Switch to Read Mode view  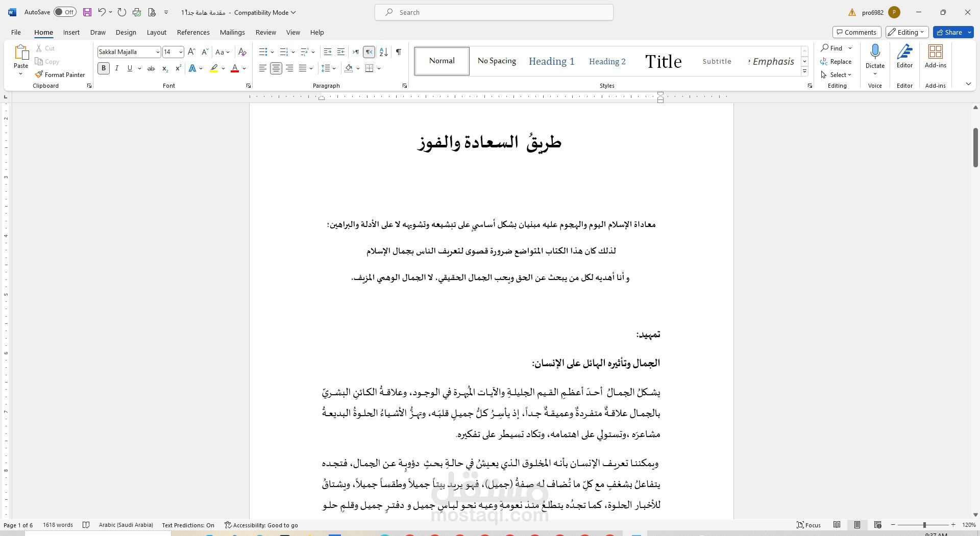837,525
